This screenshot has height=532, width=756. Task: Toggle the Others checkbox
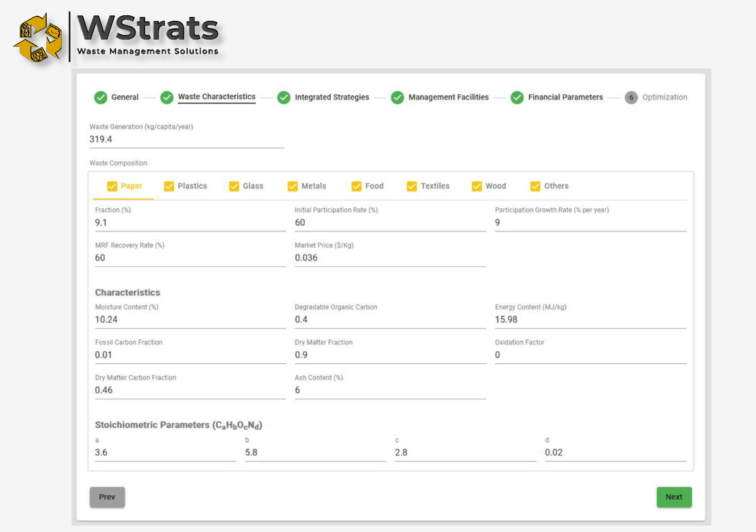(535, 186)
